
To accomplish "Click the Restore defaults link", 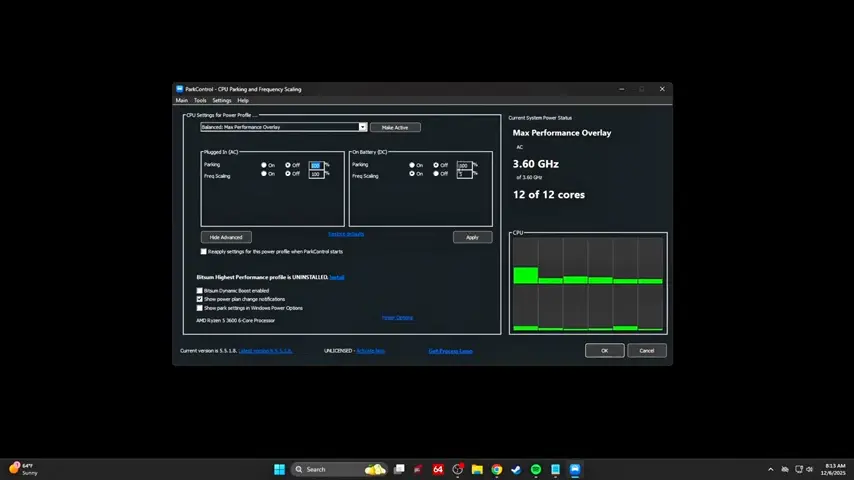I will click(x=346, y=234).
